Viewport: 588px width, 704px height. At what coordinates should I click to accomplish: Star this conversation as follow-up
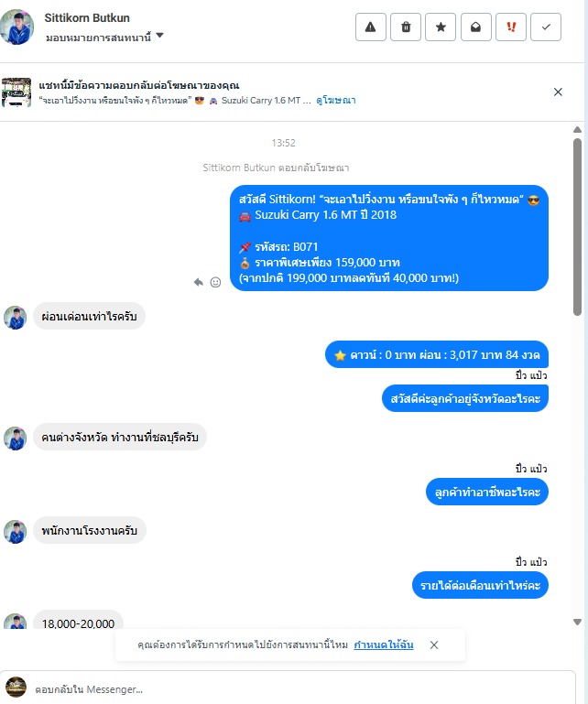(x=441, y=27)
